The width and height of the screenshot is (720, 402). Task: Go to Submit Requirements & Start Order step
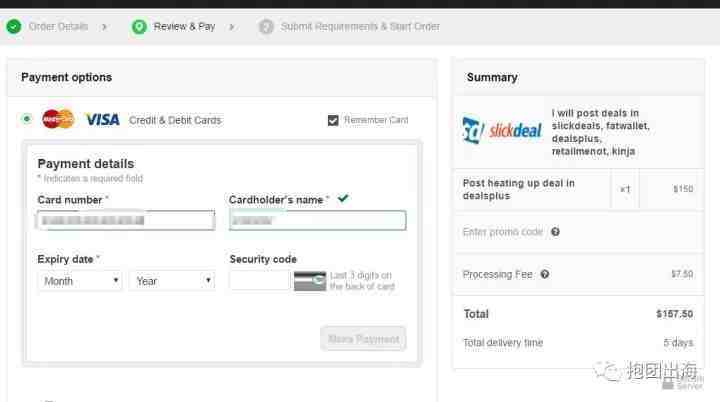coord(360,27)
